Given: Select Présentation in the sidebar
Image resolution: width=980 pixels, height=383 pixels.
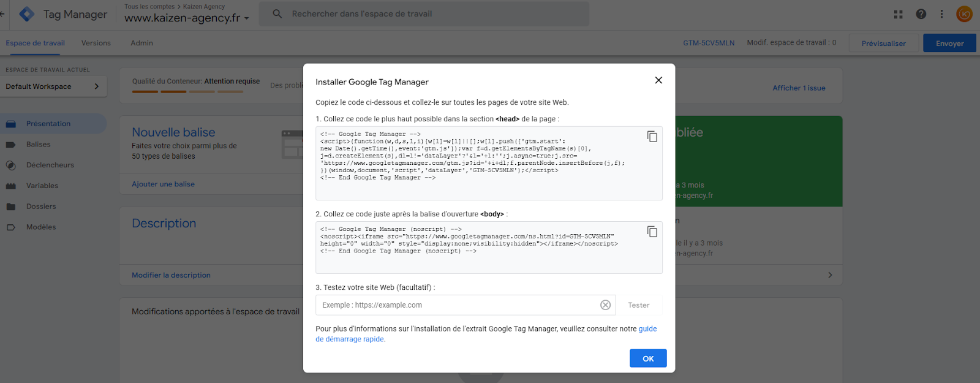Looking at the screenshot, I should coord(53,124).
